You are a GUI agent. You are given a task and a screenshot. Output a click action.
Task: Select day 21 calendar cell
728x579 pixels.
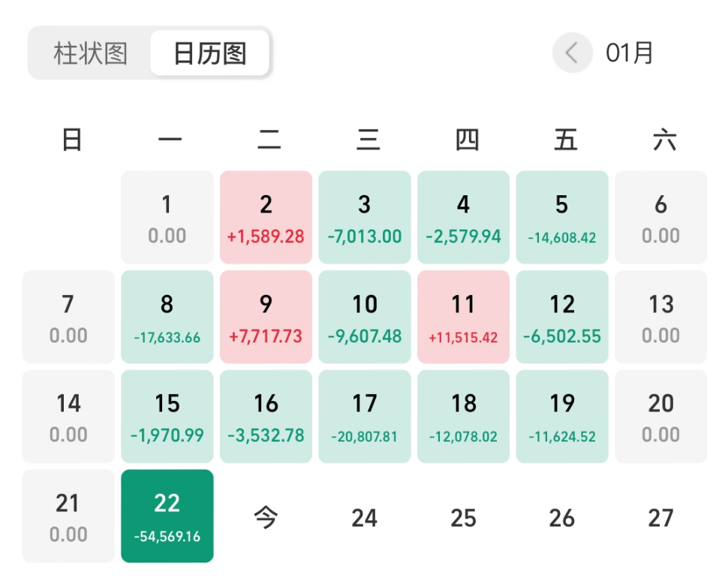(x=68, y=516)
